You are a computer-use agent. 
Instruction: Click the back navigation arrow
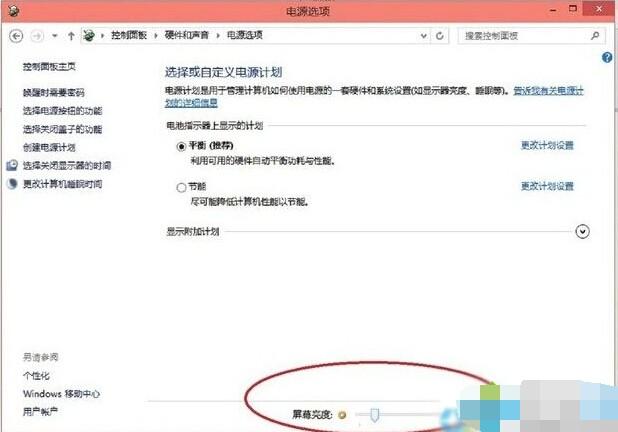16,35
